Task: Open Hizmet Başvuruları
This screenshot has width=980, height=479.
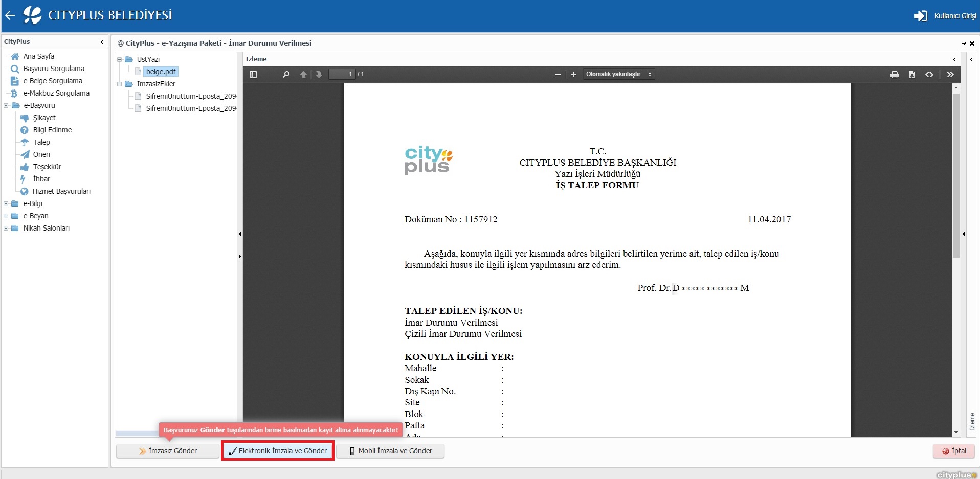Action: click(61, 191)
